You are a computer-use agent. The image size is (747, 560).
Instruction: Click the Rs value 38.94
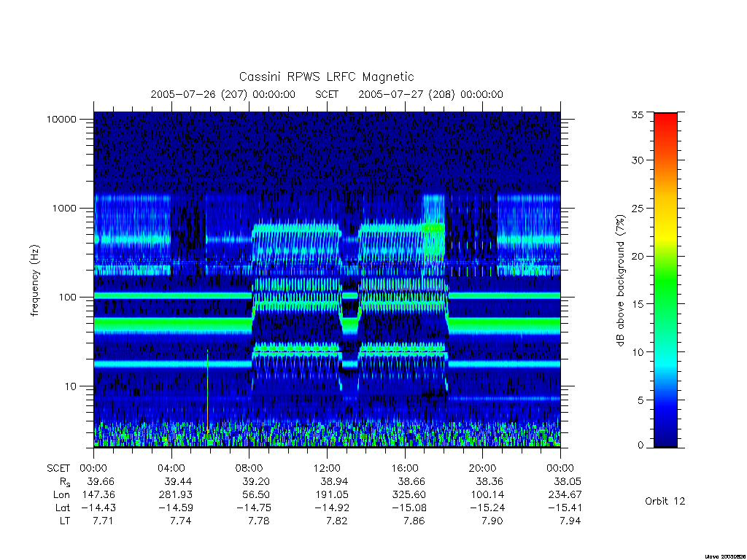[334, 481]
